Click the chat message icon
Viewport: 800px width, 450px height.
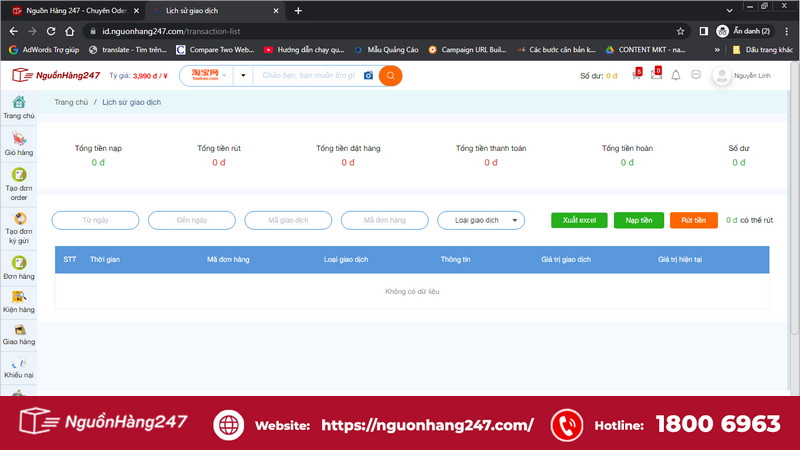pyautogui.click(x=696, y=75)
